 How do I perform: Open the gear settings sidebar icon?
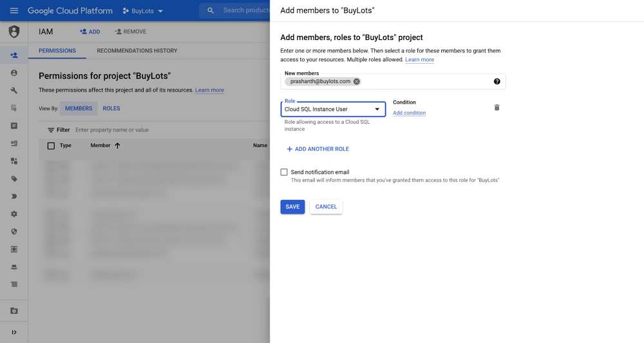coord(14,214)
